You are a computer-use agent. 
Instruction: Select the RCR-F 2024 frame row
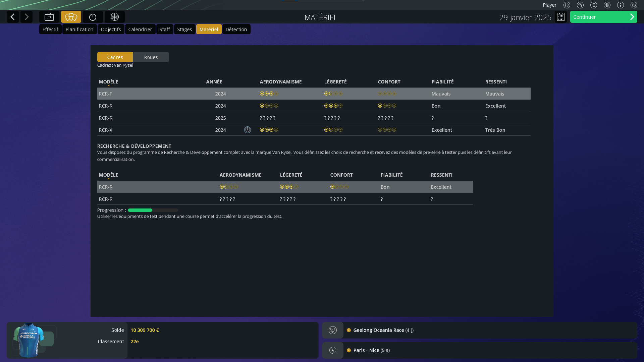(x=314, y=94)
